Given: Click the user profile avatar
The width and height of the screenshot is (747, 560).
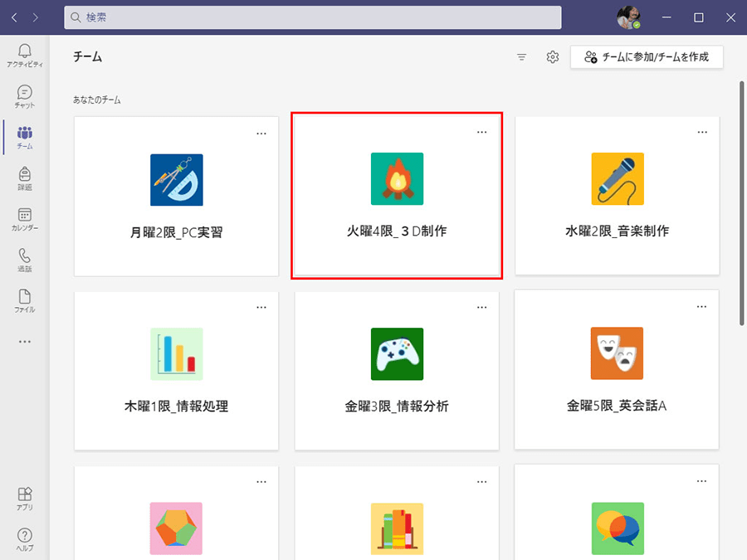Looking at the screenshot, I should click(x=628, y=17).
